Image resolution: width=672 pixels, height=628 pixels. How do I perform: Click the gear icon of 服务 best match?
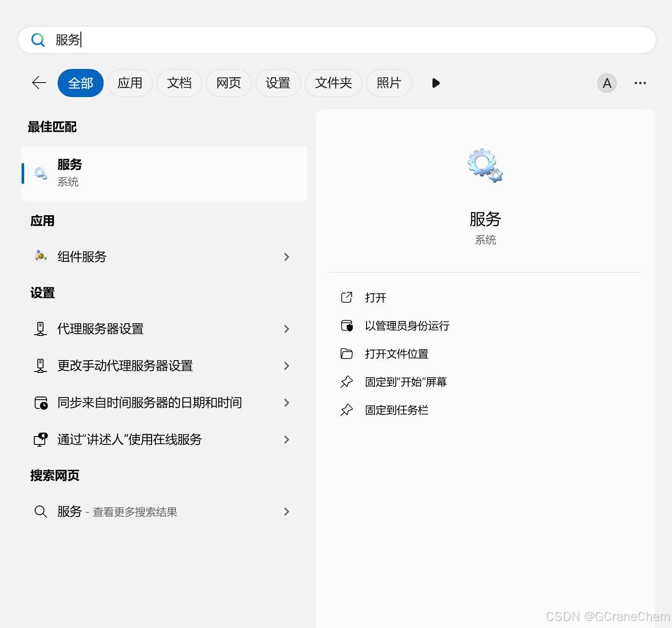click(x=41, y=173)
